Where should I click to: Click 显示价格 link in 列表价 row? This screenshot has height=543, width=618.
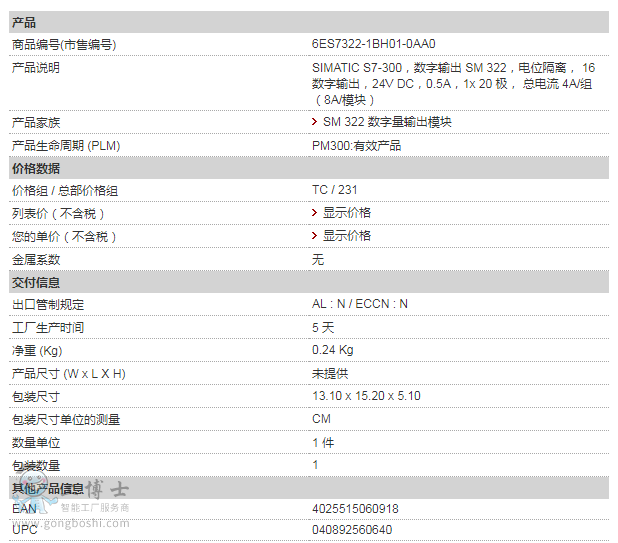click(x=347, y=213)
